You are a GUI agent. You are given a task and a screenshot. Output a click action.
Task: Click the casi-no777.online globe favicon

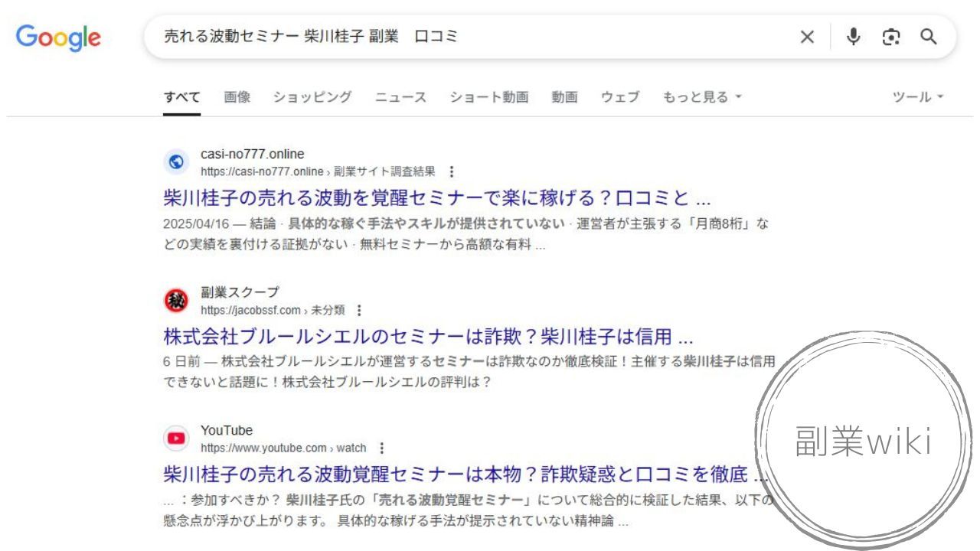pos(176,162)
